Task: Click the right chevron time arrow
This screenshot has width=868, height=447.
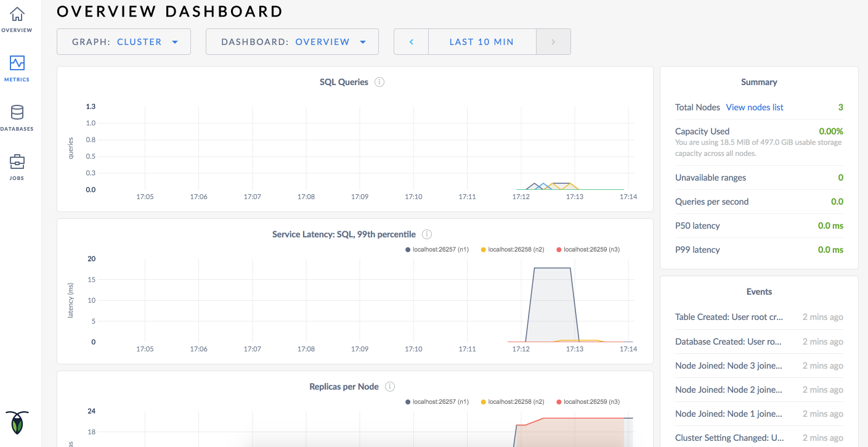Action: pos(553,41)
